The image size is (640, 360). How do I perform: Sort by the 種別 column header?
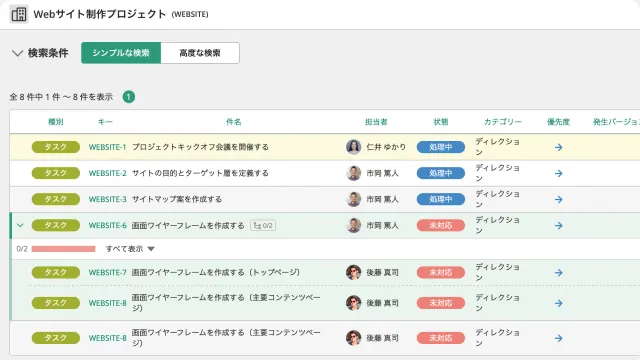pos(56,122)
